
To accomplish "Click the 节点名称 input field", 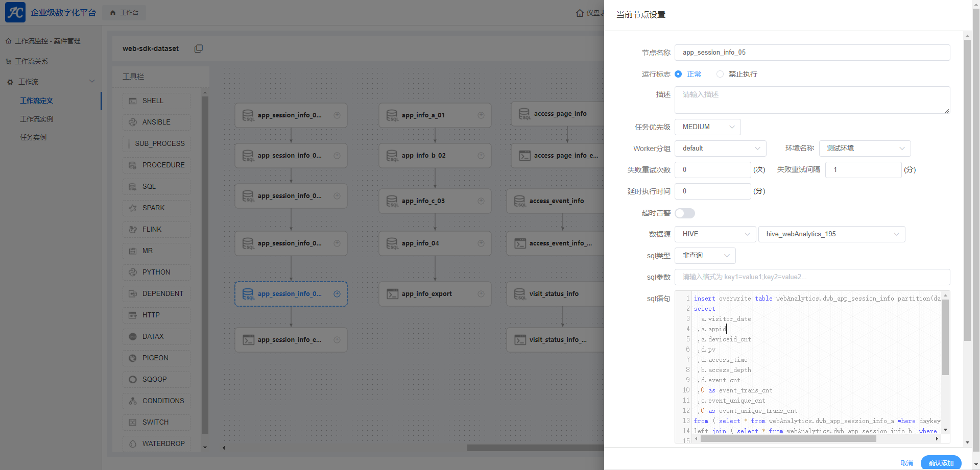I will click(812, 53).
